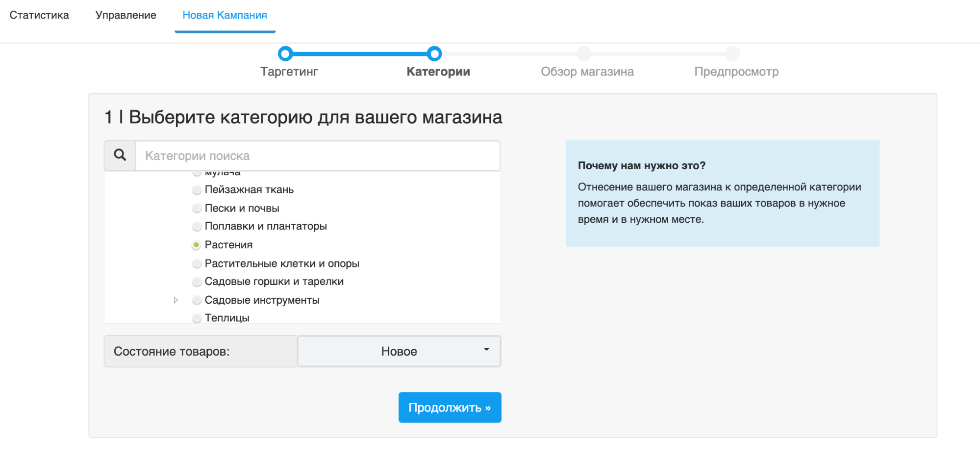The height and width of the screenshot is (470, 980).
Task: Expand the Садовые инструменты tree arrow
Action: point(176,300)
